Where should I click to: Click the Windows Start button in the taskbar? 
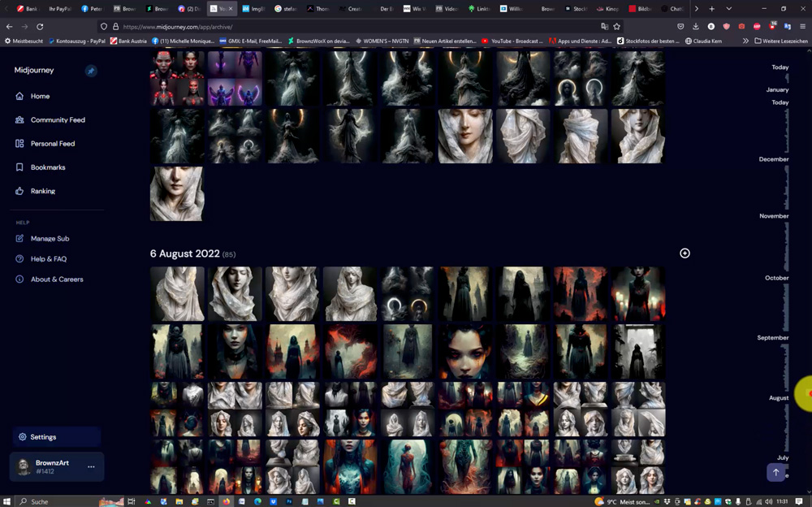[x=7, y=501]
